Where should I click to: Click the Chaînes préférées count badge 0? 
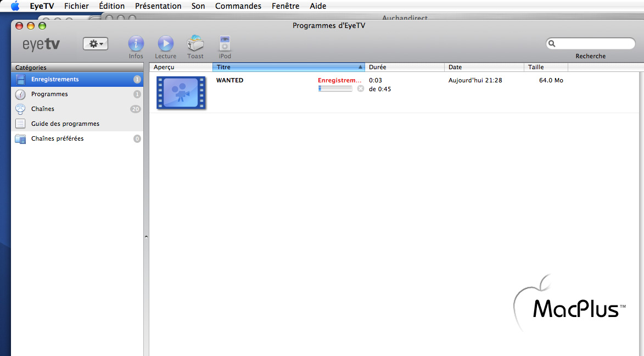click(137, 138)
